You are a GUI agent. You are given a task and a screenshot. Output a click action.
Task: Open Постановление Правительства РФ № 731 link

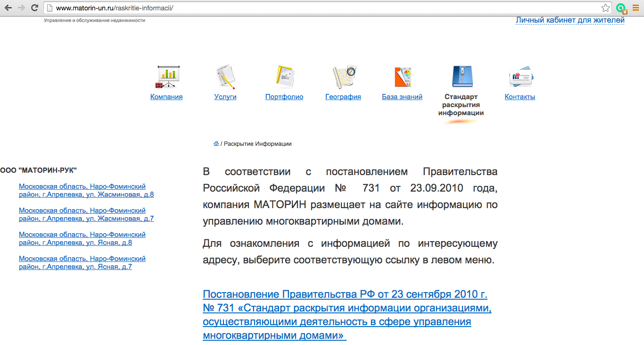click(347, 315)
